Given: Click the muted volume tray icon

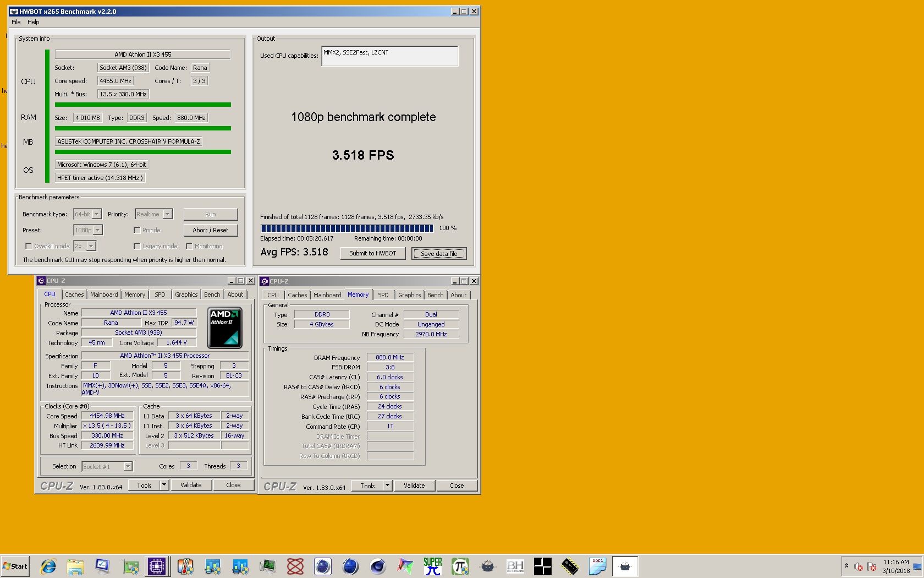Looking at the screenshot, I should 858,566.
